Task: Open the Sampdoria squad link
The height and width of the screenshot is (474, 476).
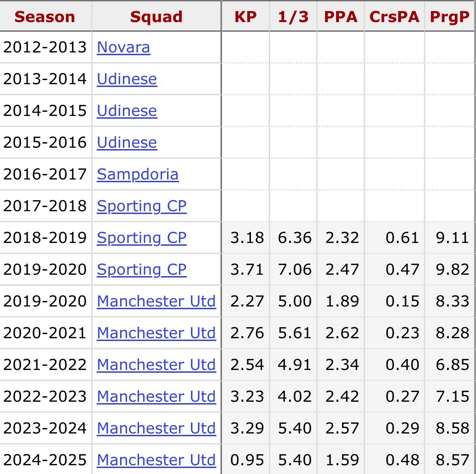Action: point(138,174)
